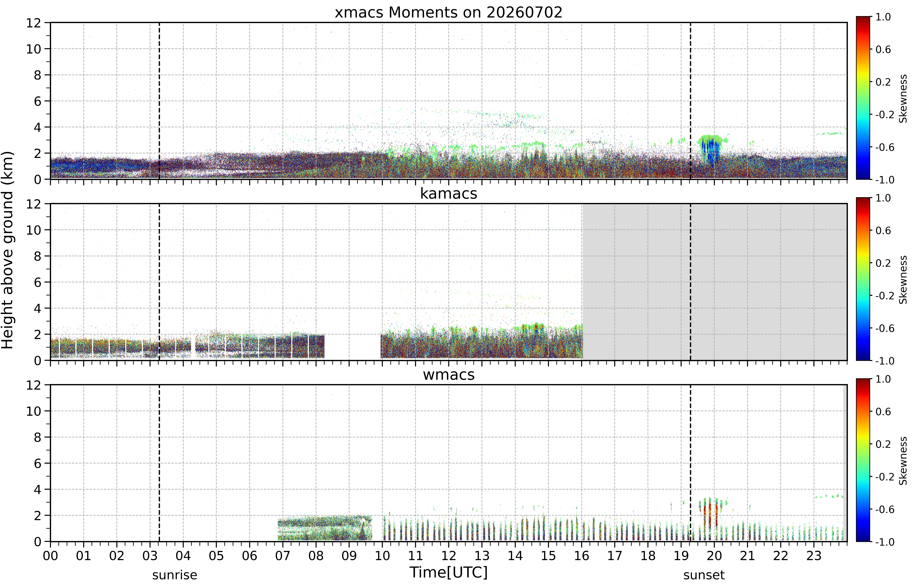
Task: Click the sunrise dashed line in the wmacs panel
Action: tap(159, 463)
